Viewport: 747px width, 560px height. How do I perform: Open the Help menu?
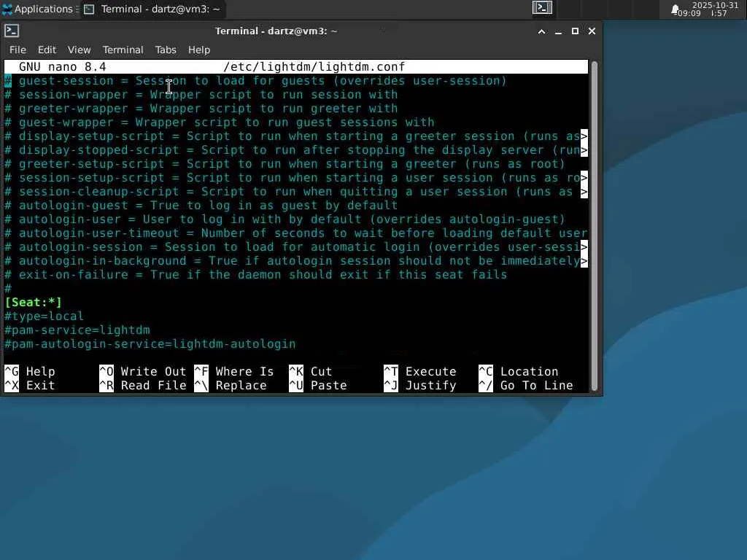click(x=198, y=50)
